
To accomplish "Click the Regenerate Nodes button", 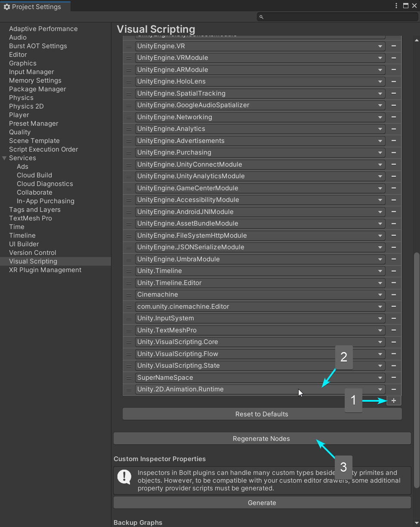I will 262,439.
